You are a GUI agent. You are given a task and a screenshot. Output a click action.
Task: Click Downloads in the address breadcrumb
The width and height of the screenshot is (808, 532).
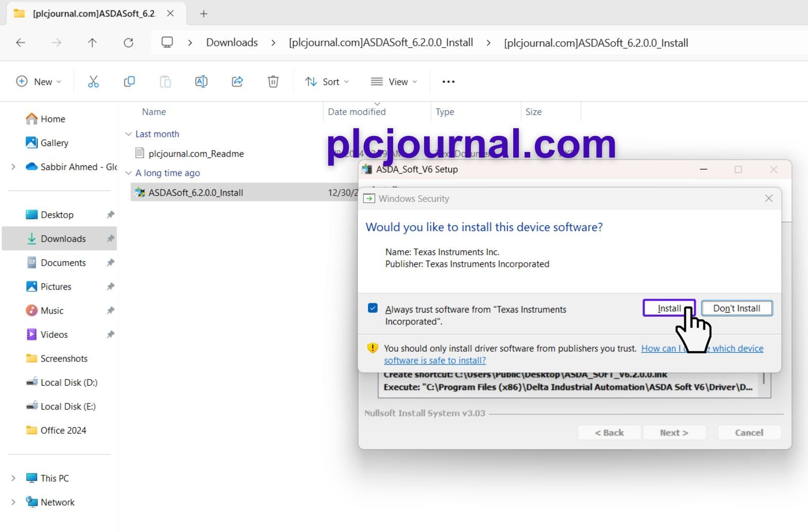tap(232, 43)
